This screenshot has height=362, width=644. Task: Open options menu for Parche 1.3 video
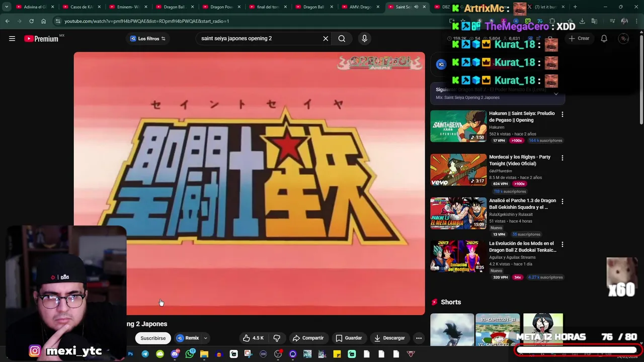pos(562,202)
